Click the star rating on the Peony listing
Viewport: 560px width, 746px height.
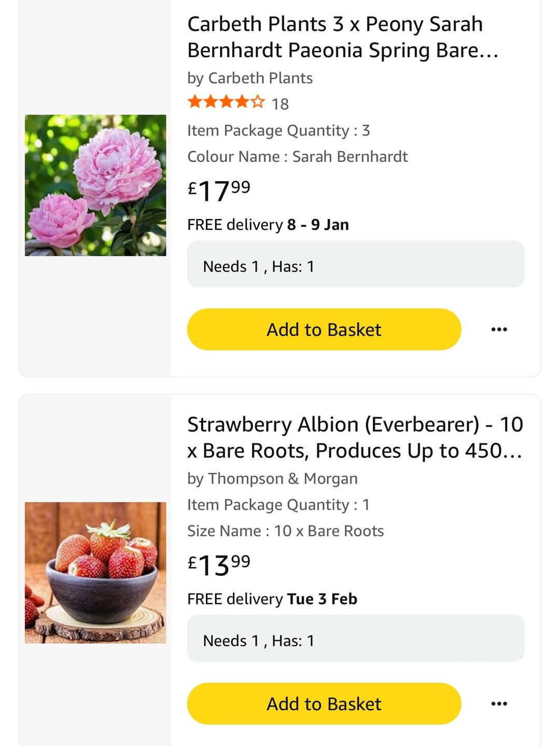pos(226,102)
